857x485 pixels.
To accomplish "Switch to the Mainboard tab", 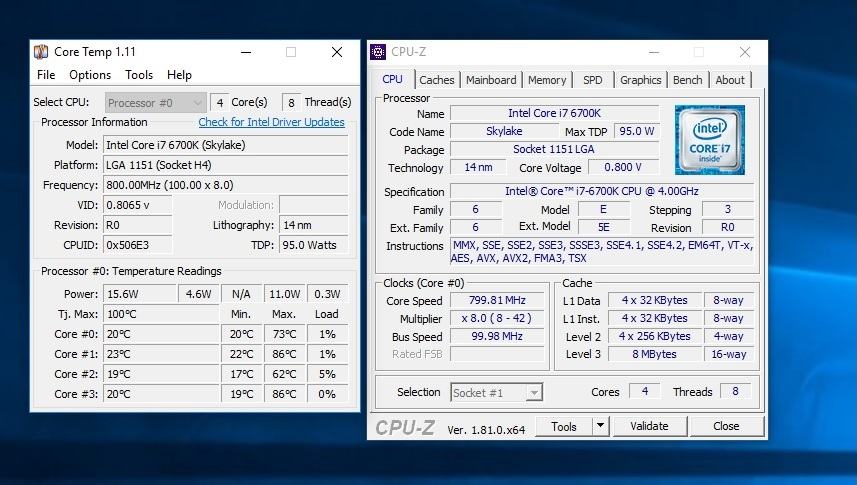I will point(491,80).
